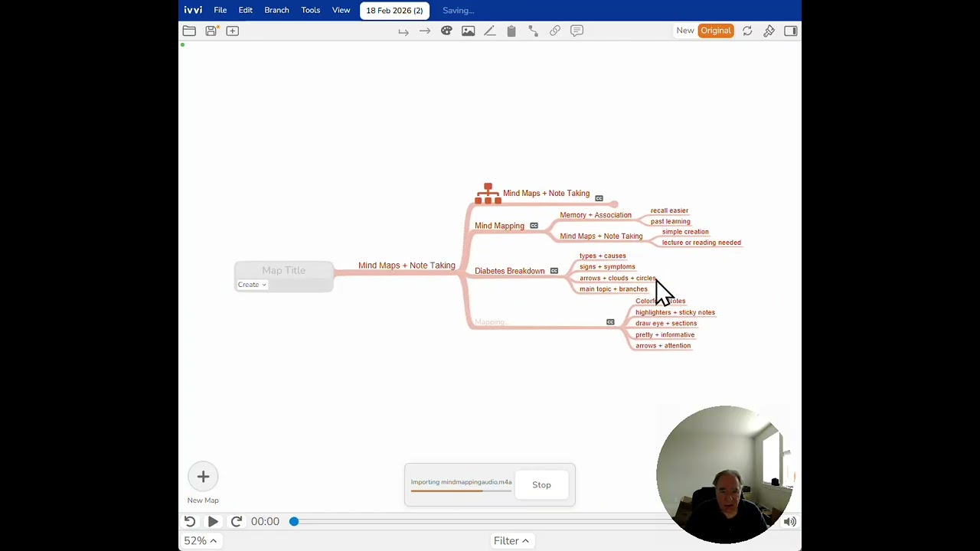This screenshot has height=551, width=980.
Task: Click the chain link icon
Action: pos(555,31)
